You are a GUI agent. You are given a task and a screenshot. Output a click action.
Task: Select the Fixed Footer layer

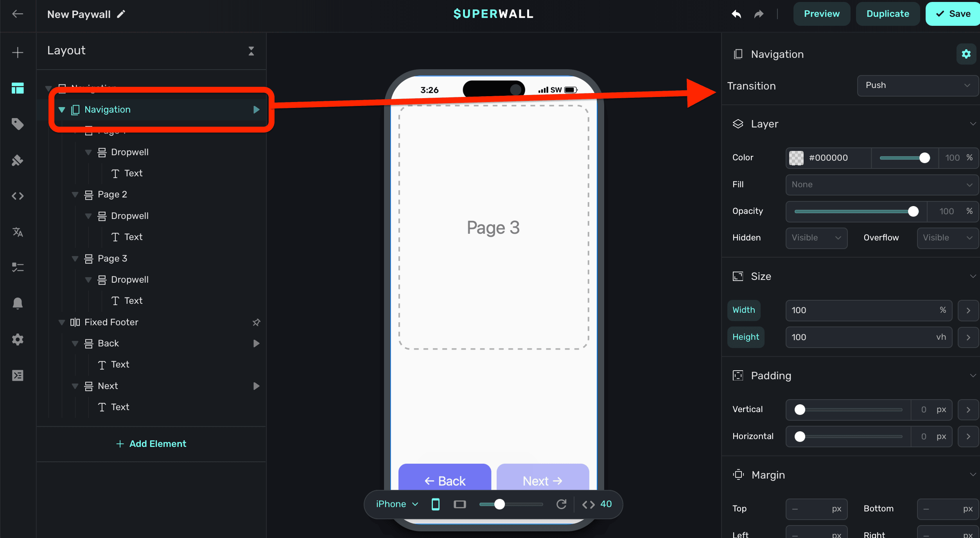pyautogui.click(x=111, y=322)
